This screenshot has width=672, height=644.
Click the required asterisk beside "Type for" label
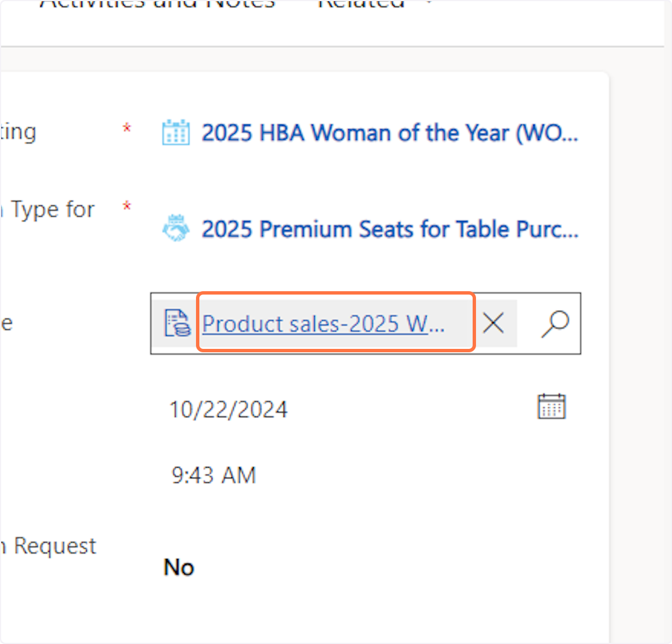(x=127, y=206)
